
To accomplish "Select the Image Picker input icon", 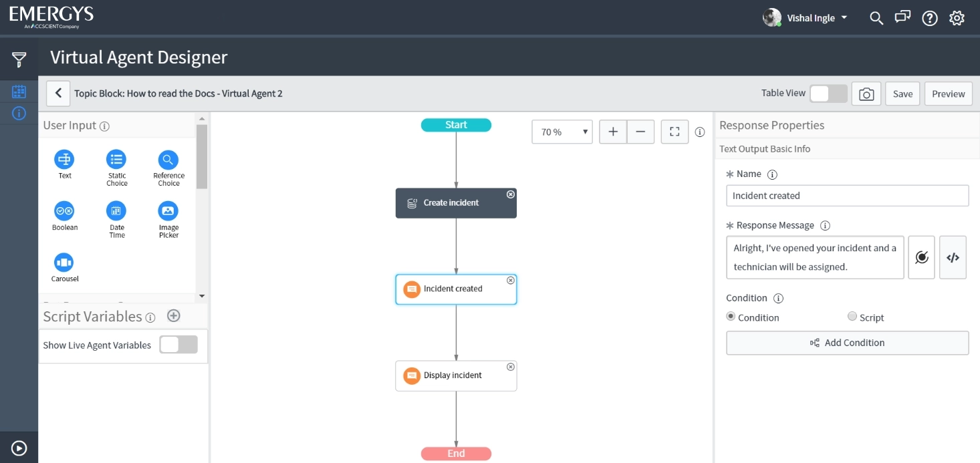I will click(x=168, y=211).
